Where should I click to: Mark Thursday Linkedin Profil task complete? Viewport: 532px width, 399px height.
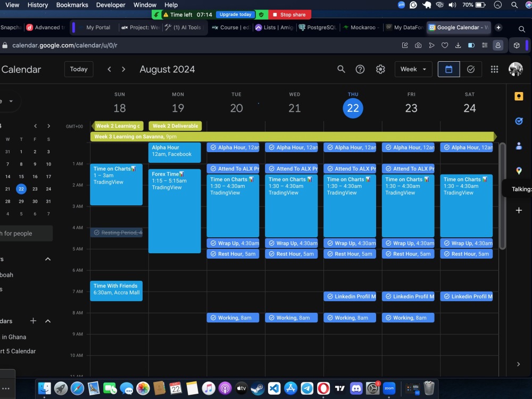pos(330,296)
